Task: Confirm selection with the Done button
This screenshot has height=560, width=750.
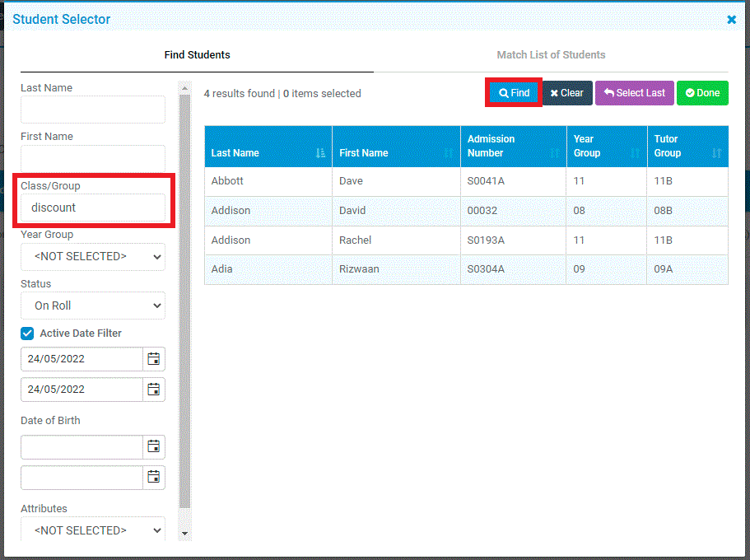Action: (x=702, y=93)
